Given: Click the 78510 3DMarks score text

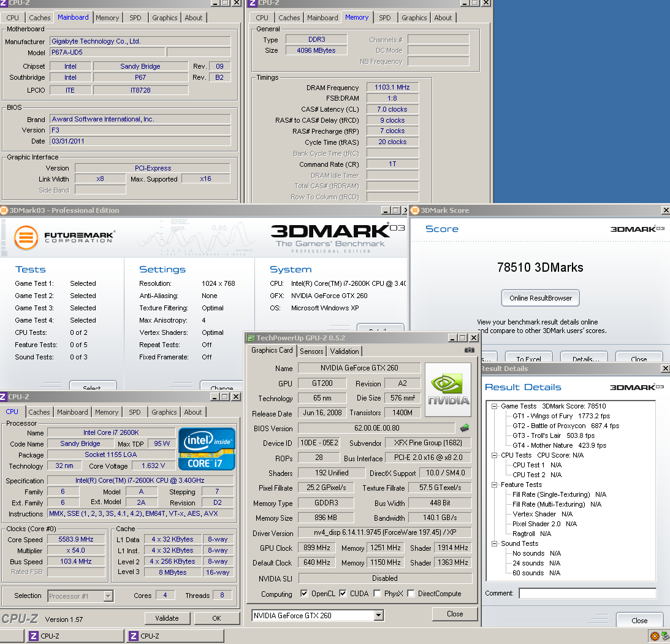Looking at the screenshot, I should coord(540,267).
